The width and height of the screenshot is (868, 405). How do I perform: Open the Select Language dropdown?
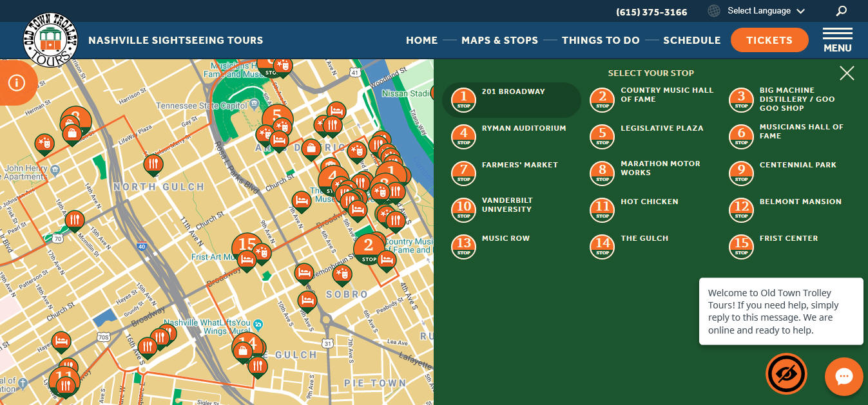point(766,11)
